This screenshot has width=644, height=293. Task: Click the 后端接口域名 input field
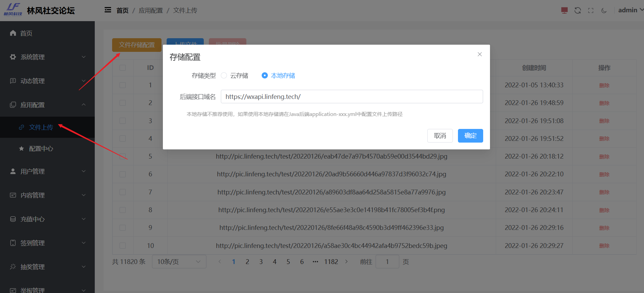[x=352, y=97]
